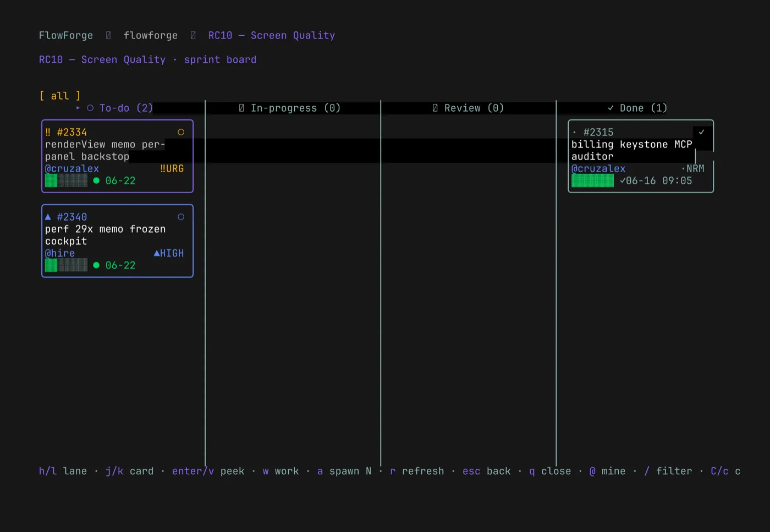Click the green dot on card #2334
770x532 pixels.
96,180
